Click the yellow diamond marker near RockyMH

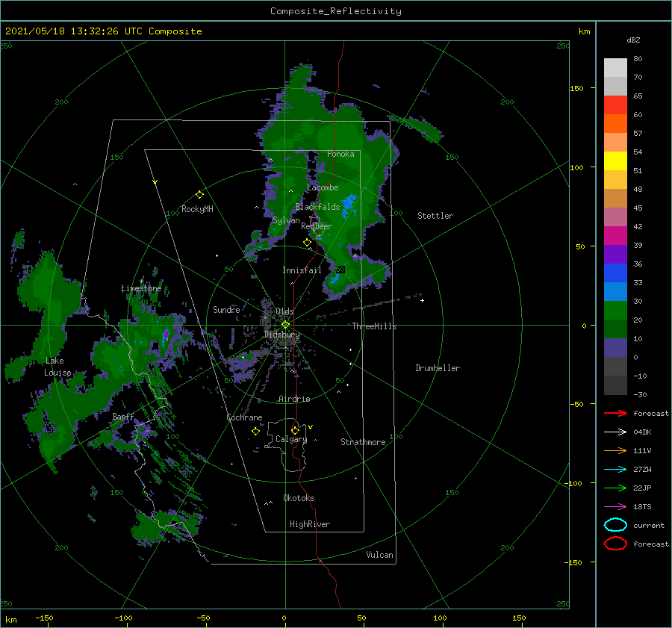click(199, 195)
